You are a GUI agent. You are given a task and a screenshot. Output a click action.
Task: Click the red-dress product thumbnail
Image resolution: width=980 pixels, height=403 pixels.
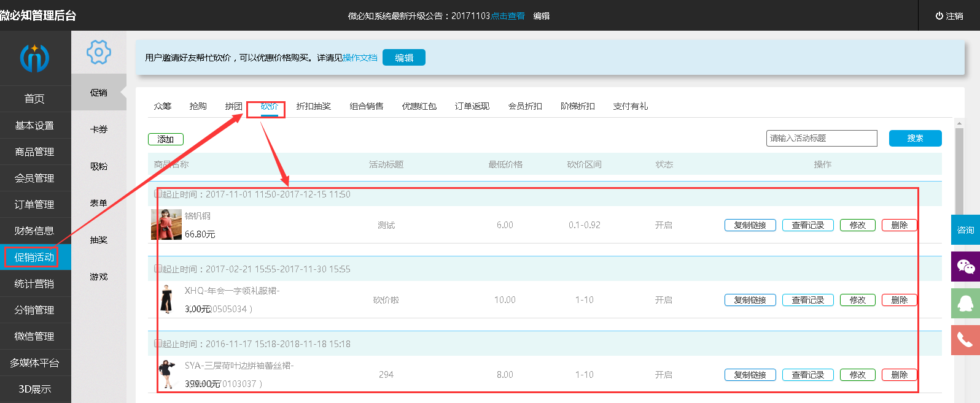(166, 225)
